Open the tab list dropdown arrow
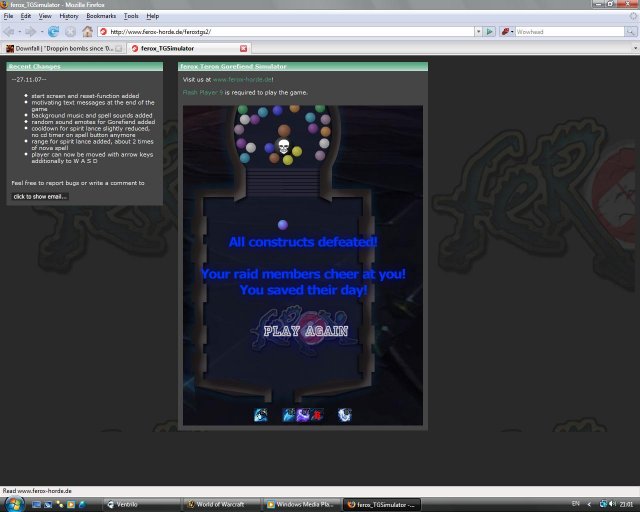The image size is (640, 512). (x=635, y=48)
